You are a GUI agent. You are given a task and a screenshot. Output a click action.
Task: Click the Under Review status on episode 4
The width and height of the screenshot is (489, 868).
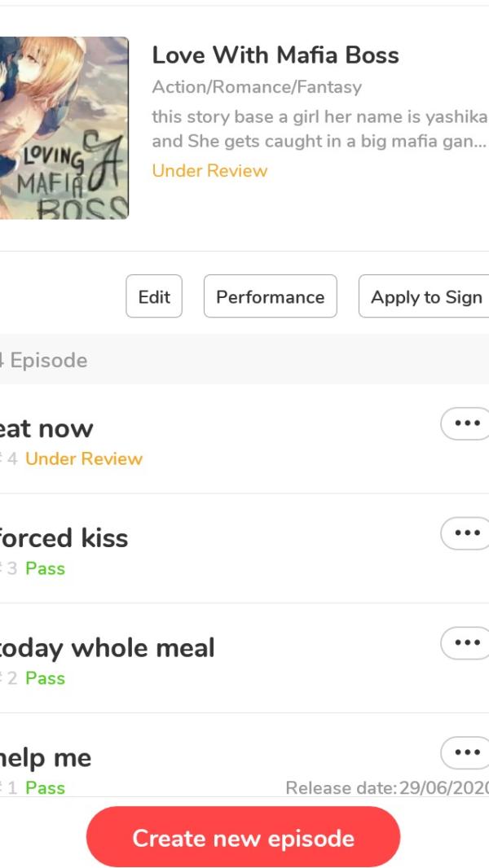[x=84, y=459]
